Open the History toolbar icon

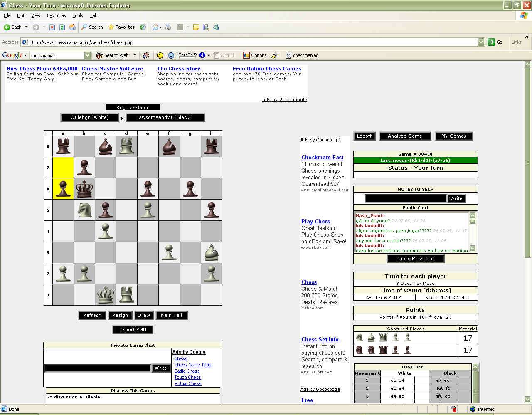[x=143, y=27]
